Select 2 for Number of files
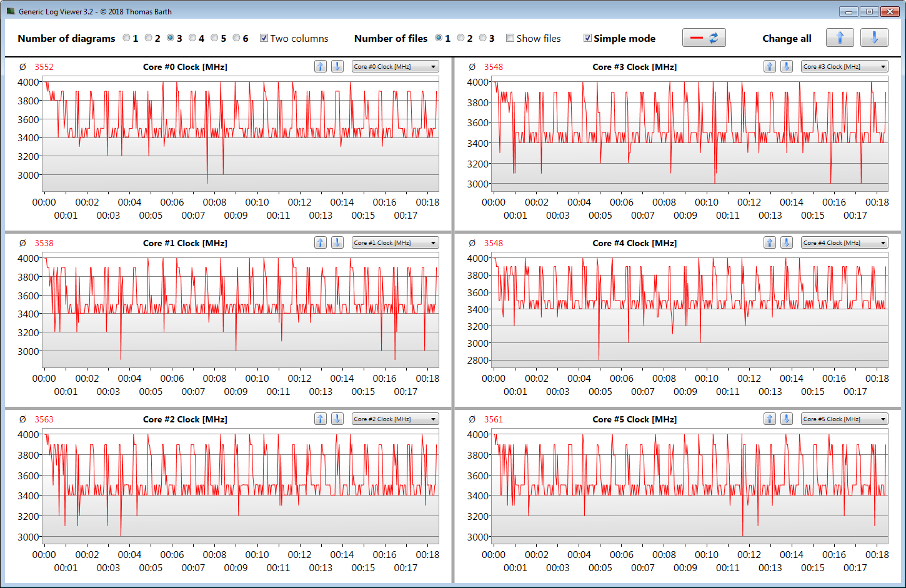This screenshot has width=906, height=588. 460,38
